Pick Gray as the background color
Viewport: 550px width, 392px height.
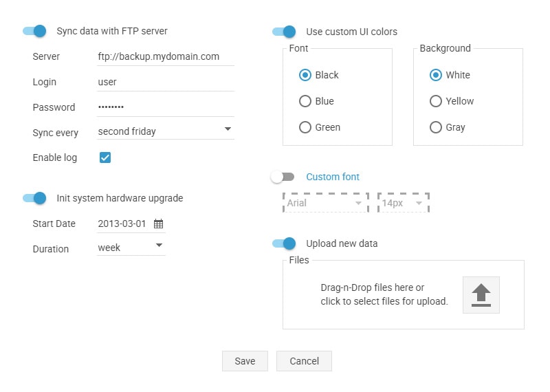(436, 127)
